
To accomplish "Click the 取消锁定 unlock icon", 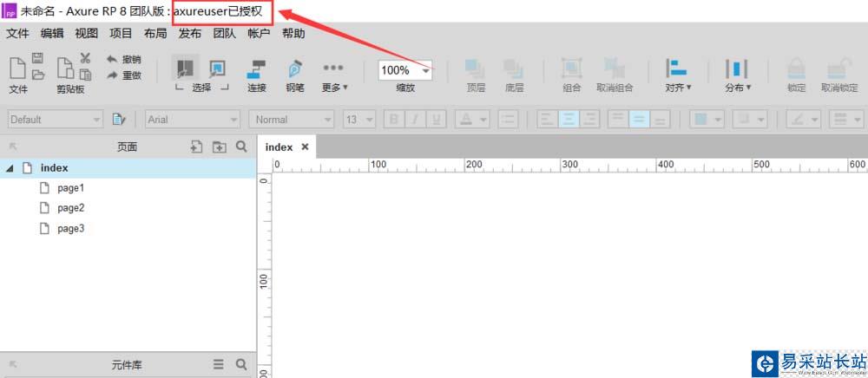I will (839, 69).
